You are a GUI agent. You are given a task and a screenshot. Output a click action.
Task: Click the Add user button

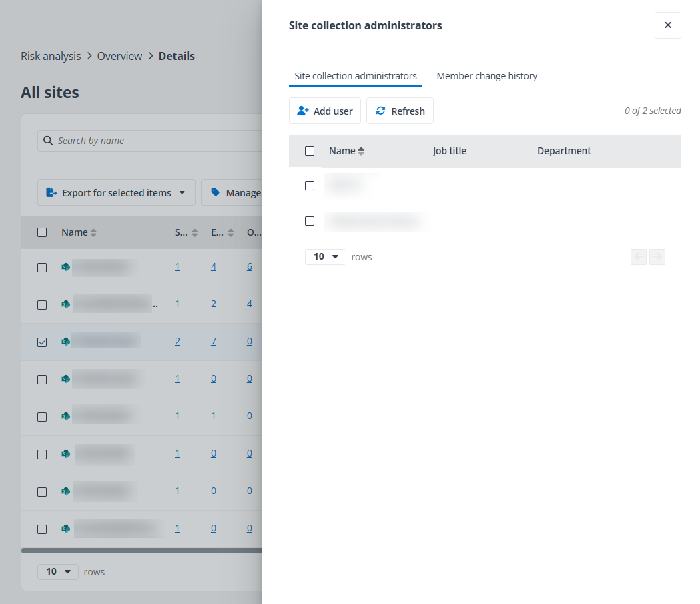click(x=325, y=111)
